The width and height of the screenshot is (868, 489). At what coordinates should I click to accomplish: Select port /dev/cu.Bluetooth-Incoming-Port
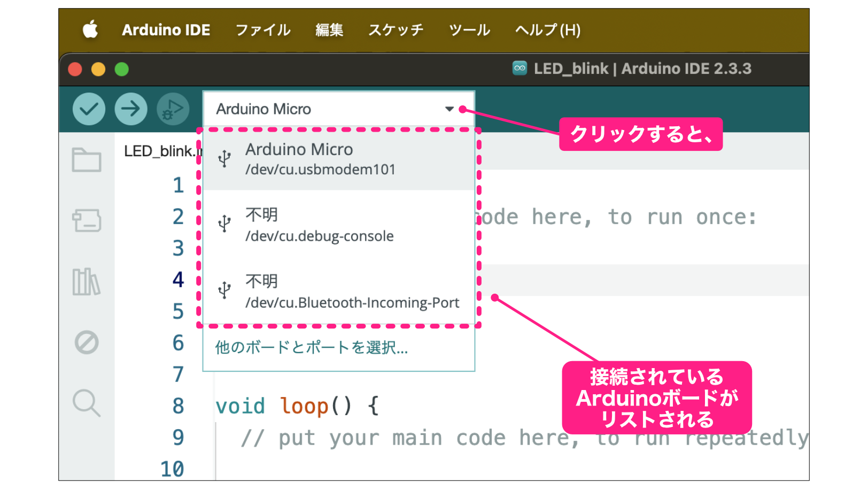(x=339, y=292)
